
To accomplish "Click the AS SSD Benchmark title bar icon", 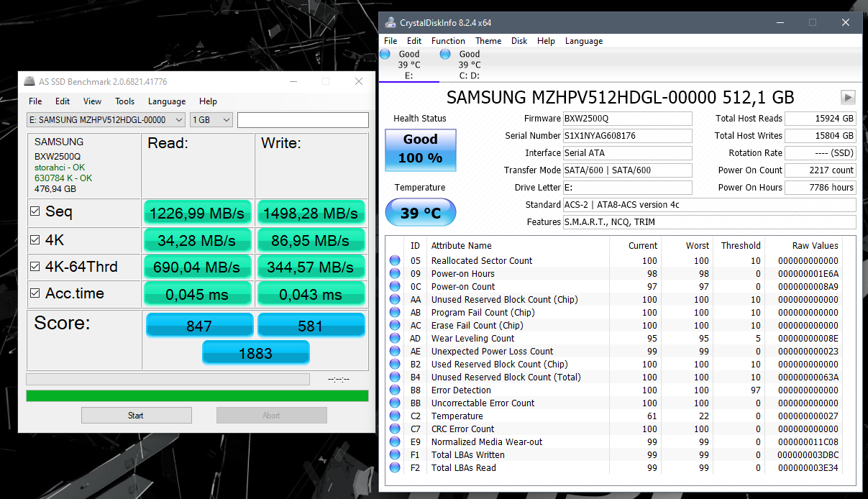I will (x=29, y=81).
